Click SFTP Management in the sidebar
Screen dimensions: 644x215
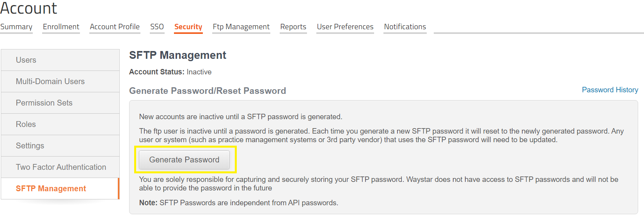coord(51,189)
